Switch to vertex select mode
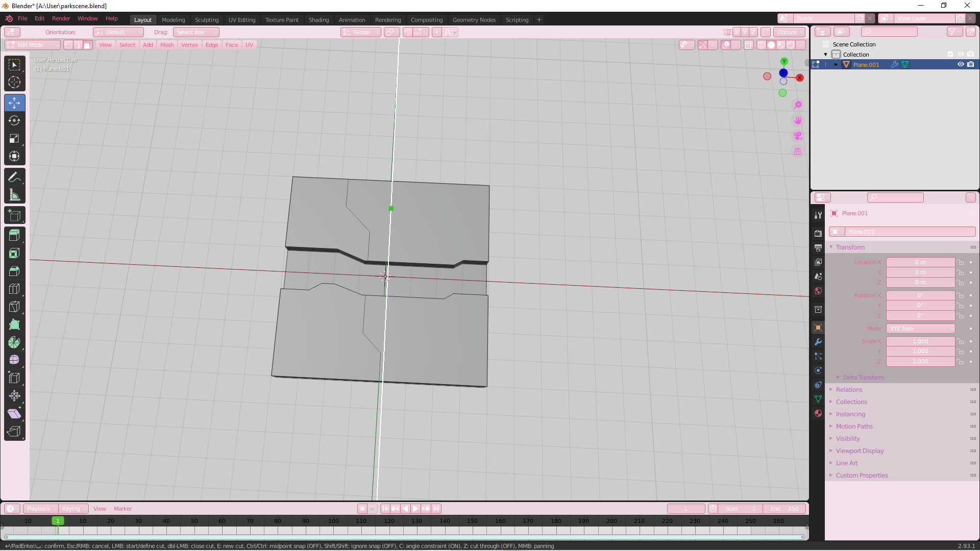980x551 pixels. pos(68,45)
